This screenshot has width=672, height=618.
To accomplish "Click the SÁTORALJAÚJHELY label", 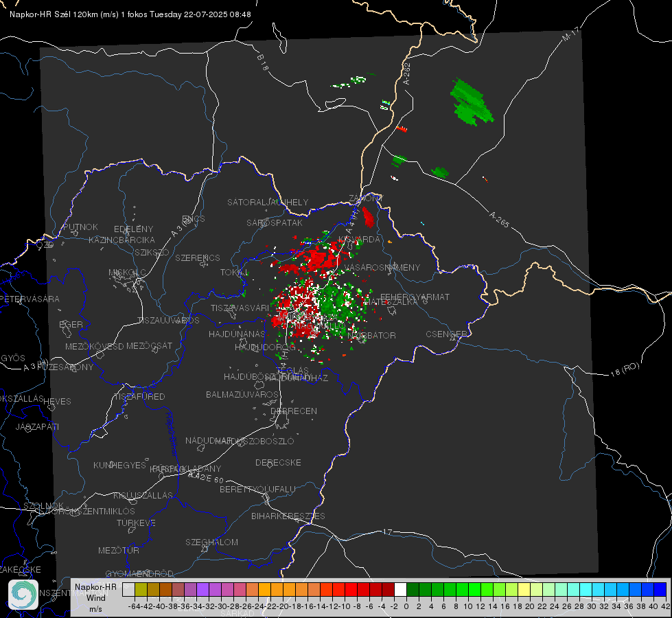I will point(268,202).
